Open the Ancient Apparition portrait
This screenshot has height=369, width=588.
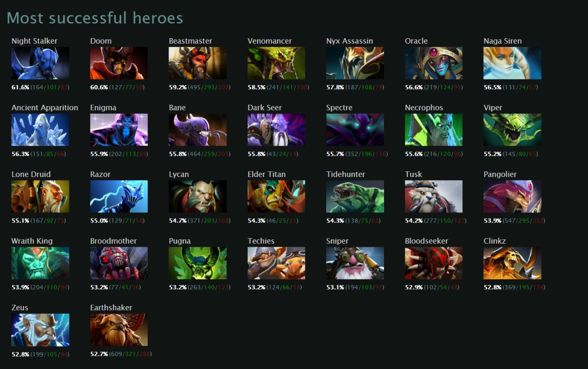click(40, 130)
